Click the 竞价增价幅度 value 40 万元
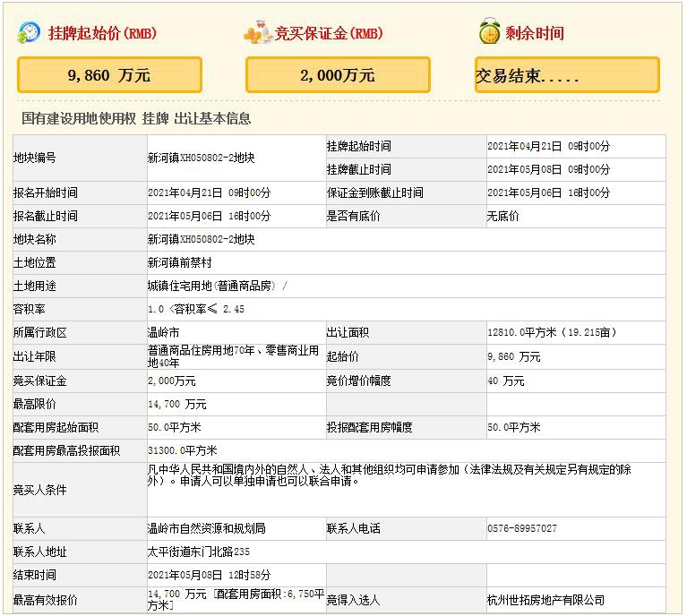The image size is (687, 616). (x=506, y=381)
